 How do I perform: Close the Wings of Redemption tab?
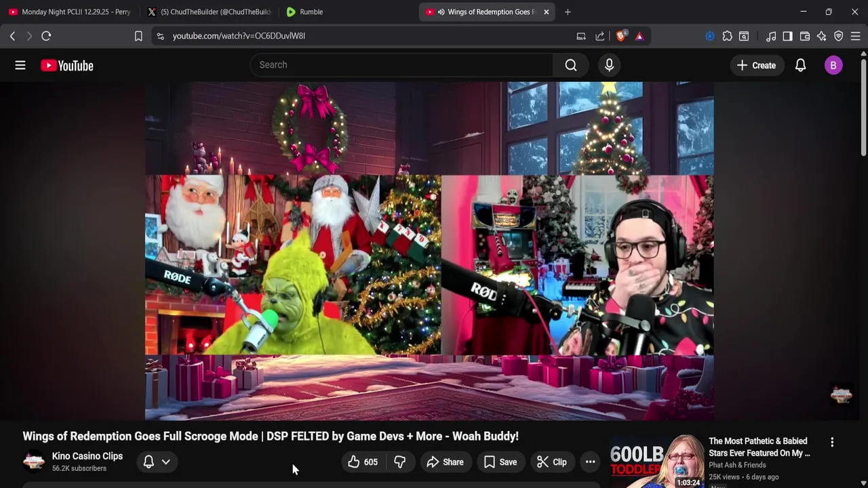pyautogui.click(x=546, y=12)
